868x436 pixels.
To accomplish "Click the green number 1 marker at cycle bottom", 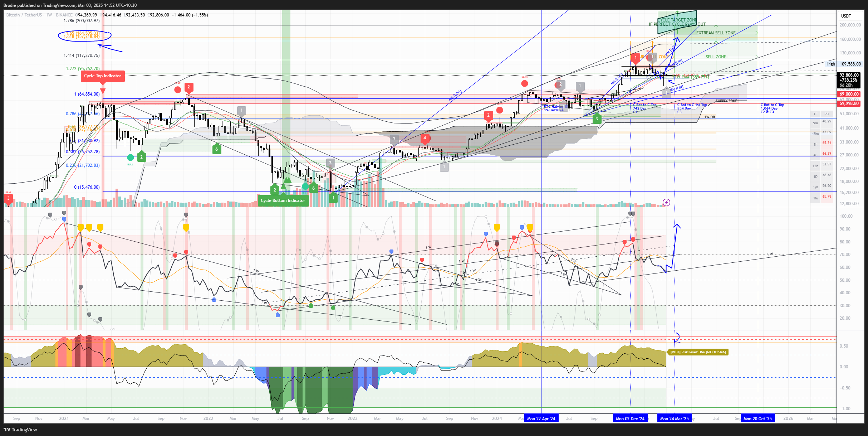I will (333, 198).
